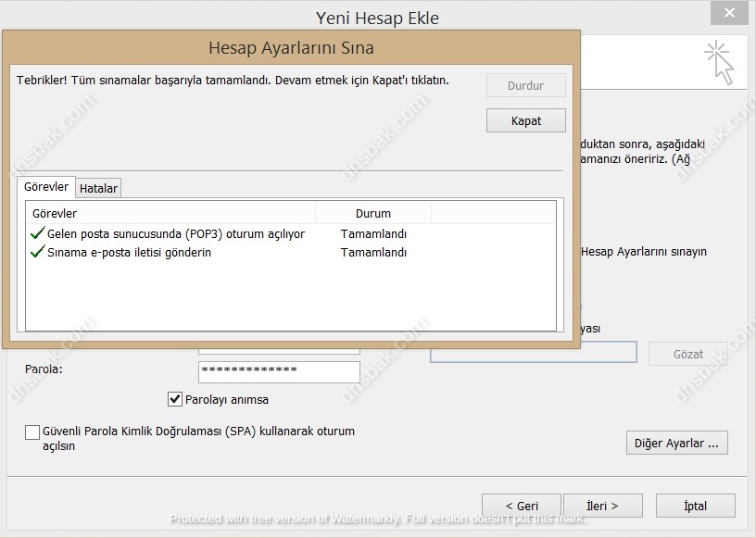Click the Kapat button
Image resolution: width=756 pixels, height=538 pixels.
pyautogui.click(x=526, y=120)
